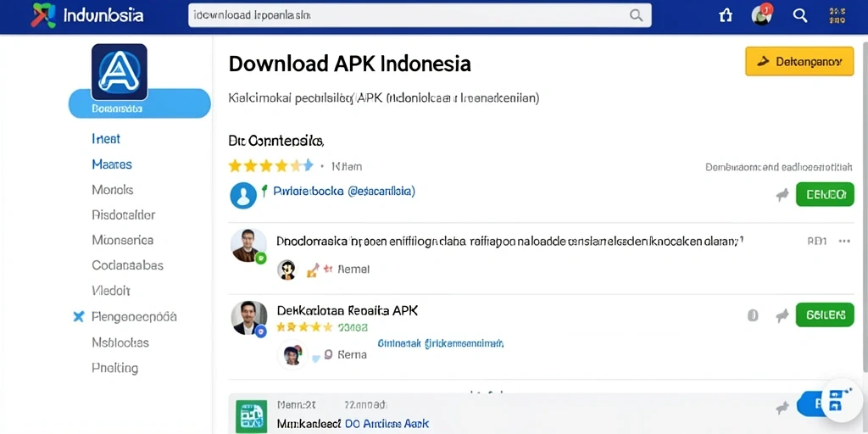
Task: Open the Indunbsia site logo
Action: [87, 15]
